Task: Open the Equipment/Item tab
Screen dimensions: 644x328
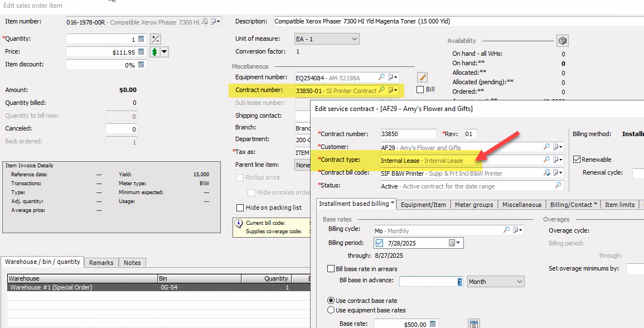Action: (x=423, y=205)
